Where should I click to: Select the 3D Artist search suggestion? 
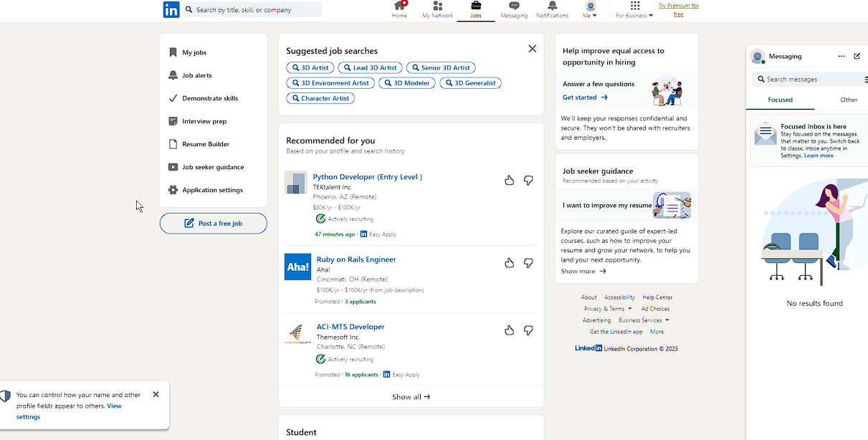point(310,67)
